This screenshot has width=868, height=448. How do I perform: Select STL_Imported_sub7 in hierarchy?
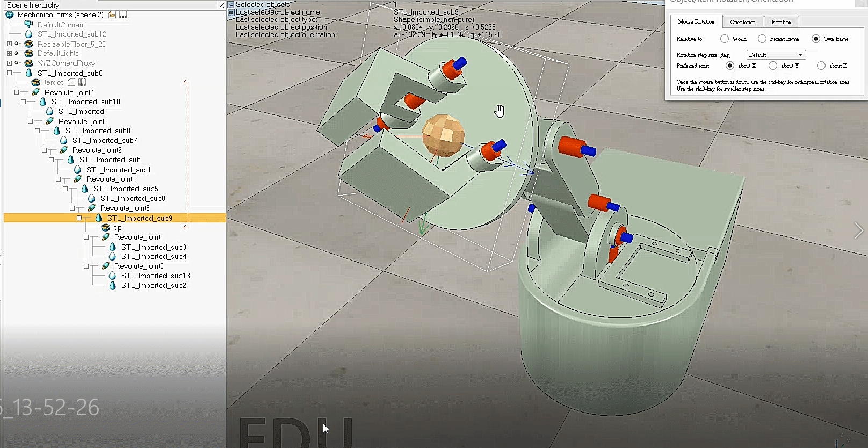(x=105, y=140)
